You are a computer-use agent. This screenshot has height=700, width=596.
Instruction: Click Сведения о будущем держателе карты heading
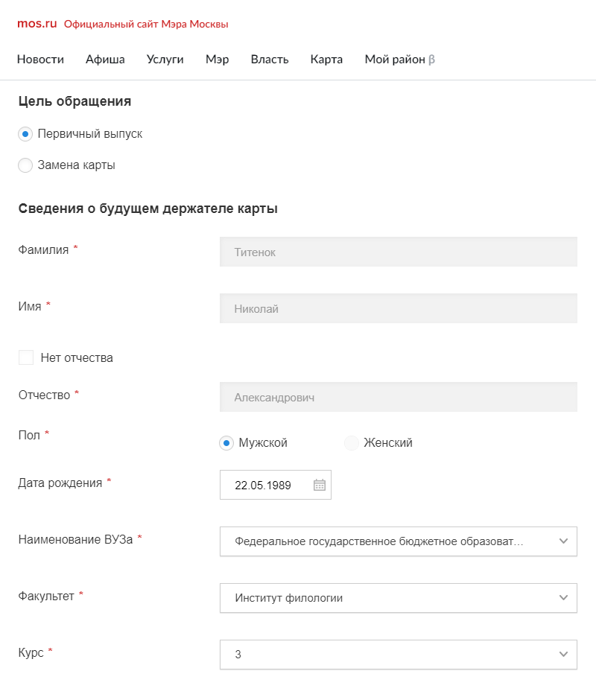[148, 209]
